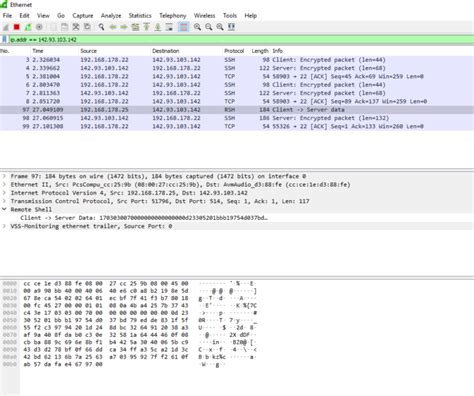Select packet 8 TCP ACK Seq=89 row

[237, 102]
